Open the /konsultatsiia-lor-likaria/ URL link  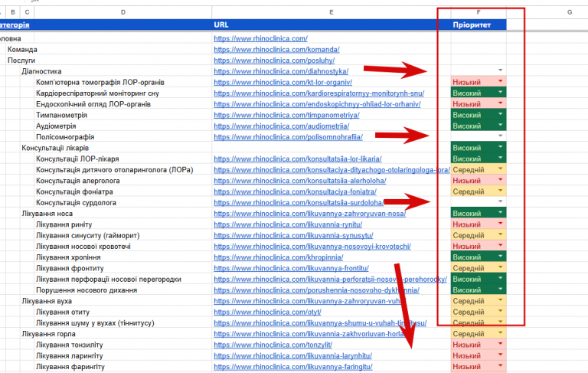298,159
